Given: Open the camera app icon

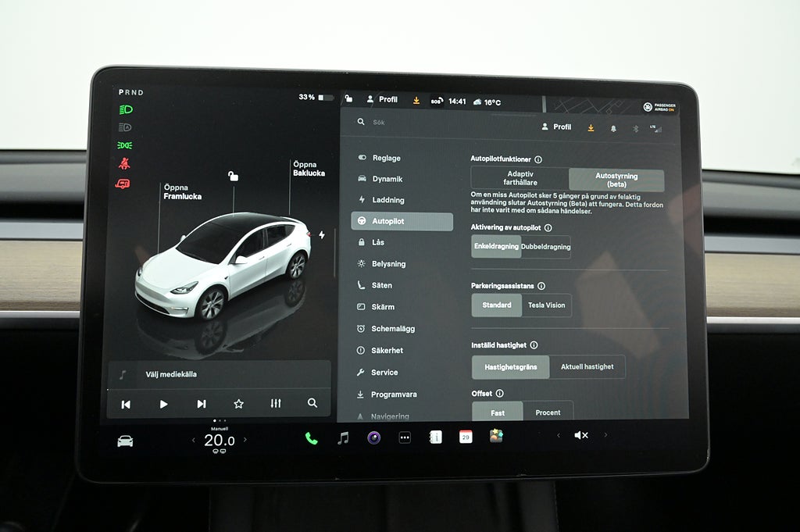Looking at the screenshot, I should [373, 437].
